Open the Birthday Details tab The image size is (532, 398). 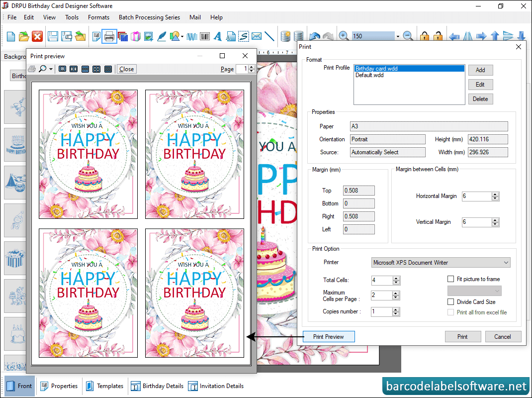[158, 386]
